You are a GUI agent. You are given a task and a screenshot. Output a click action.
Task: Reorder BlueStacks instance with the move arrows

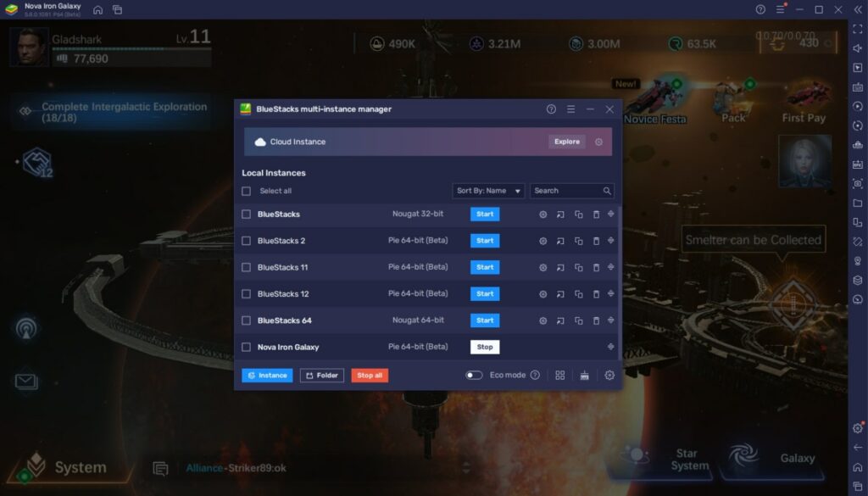610,215
